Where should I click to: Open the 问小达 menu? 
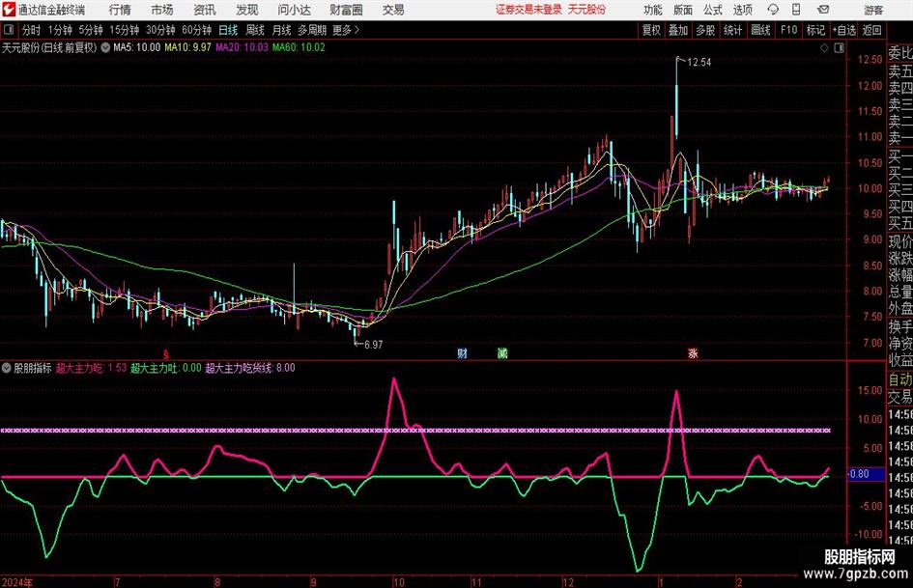click(294, 10)
